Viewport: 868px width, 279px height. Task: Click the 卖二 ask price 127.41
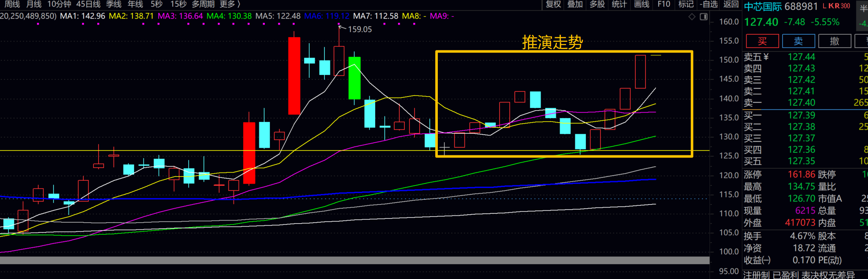click(x=801, y=91)
